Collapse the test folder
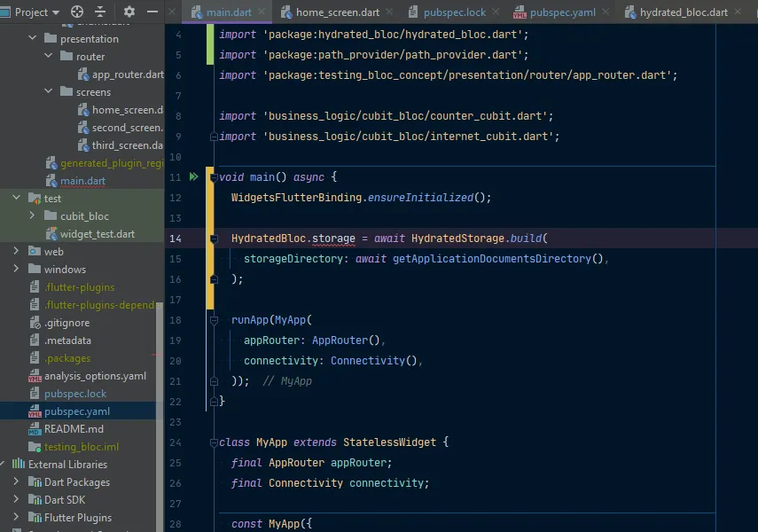This screenshot has width=758, height=532. point(16,199)
